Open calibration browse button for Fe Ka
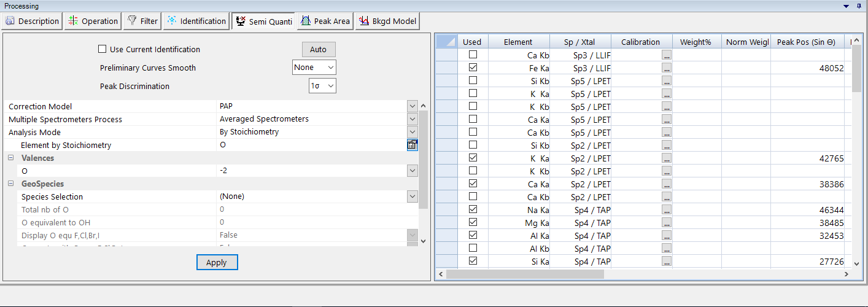This screenshot has height=307, width=868. pyautogui.click(x=667, y=68)
